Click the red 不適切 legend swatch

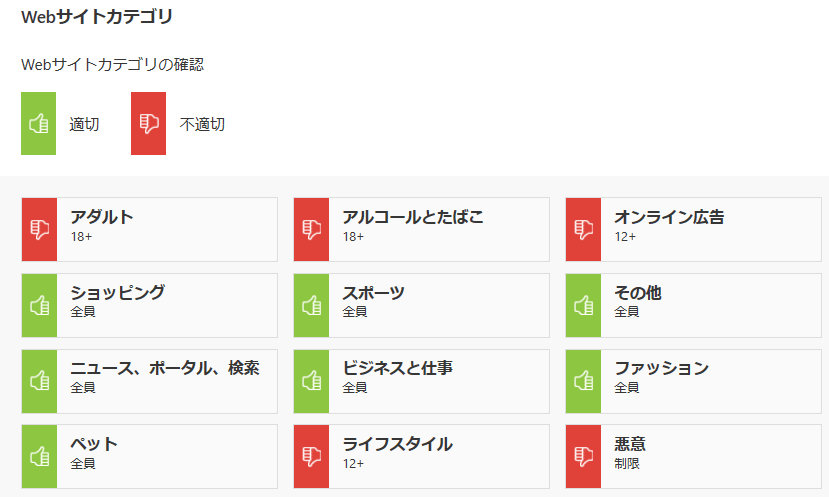click(x=148, y=124)
